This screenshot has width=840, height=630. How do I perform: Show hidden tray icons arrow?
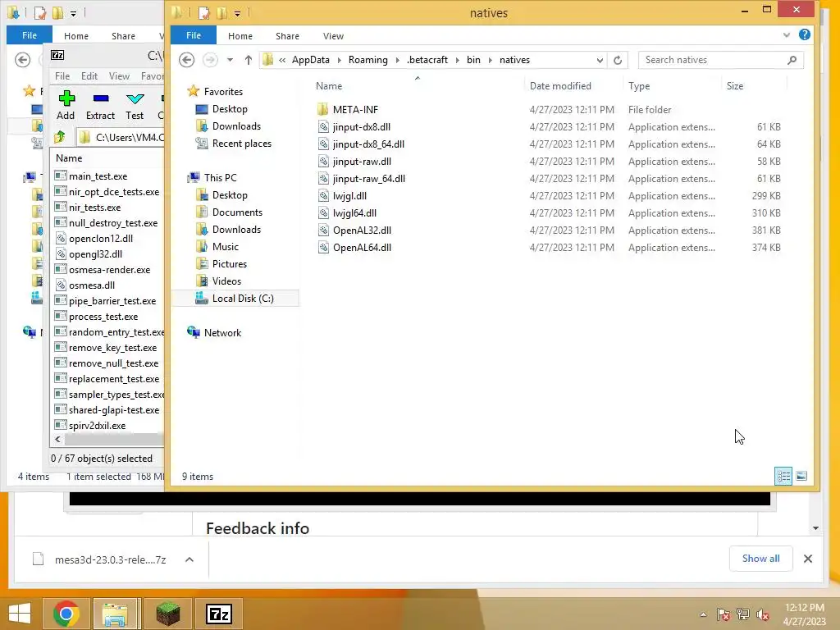[x=703, y=615]
